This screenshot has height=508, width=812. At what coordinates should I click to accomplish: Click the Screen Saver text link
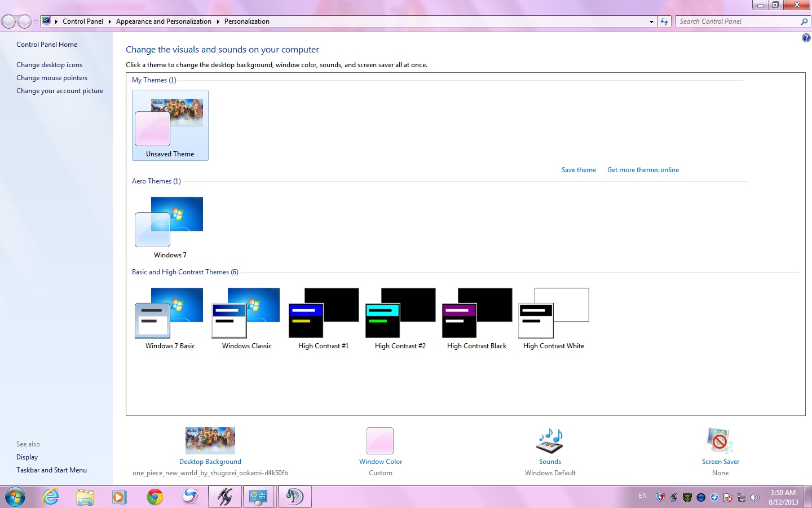click(721, 462)
